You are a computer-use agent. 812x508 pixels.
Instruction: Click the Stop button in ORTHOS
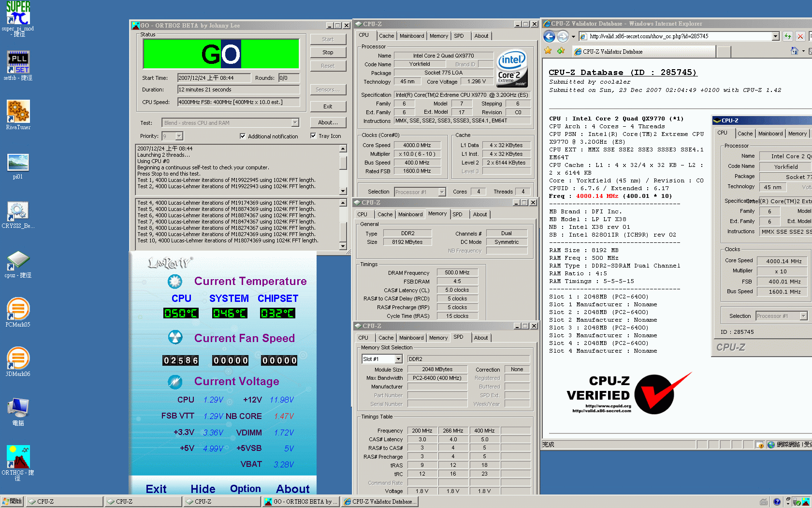point(328,52)
